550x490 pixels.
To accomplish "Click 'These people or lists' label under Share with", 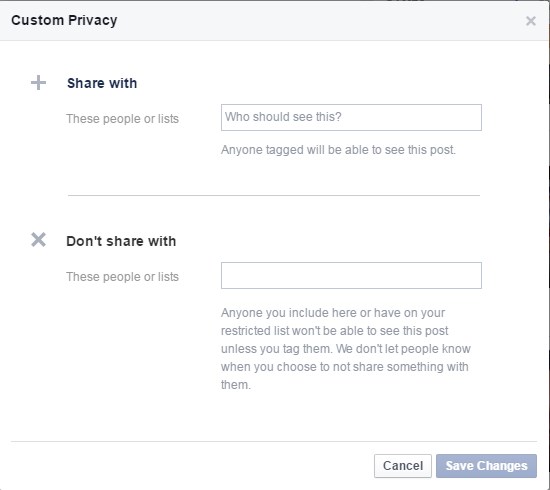I will (122, 119).
